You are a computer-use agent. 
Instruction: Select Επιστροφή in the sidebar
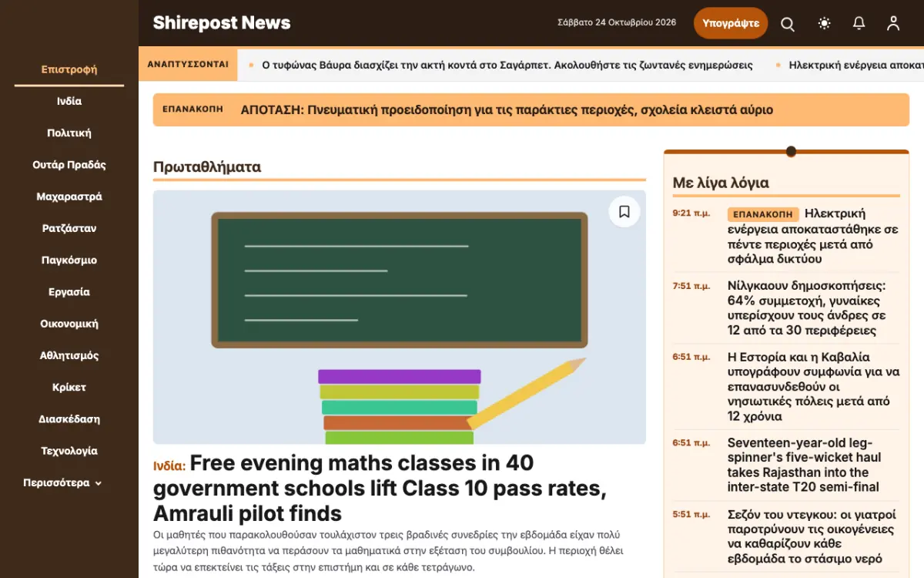click(x=69, y=69)
